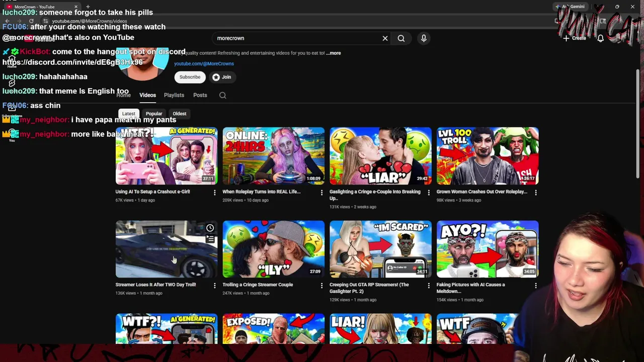This screenshot has width=644, height=362.
Task: Select the Oldest sort chip
Action: [180, 114]
